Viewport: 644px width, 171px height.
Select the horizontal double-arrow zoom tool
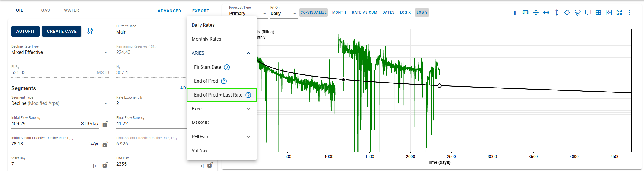click(546, 12)
